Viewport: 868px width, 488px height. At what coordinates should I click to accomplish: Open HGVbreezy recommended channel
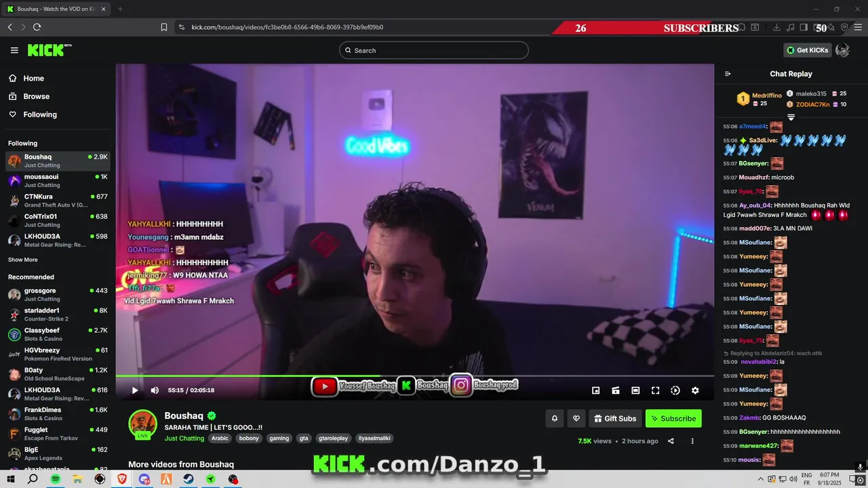58,354
